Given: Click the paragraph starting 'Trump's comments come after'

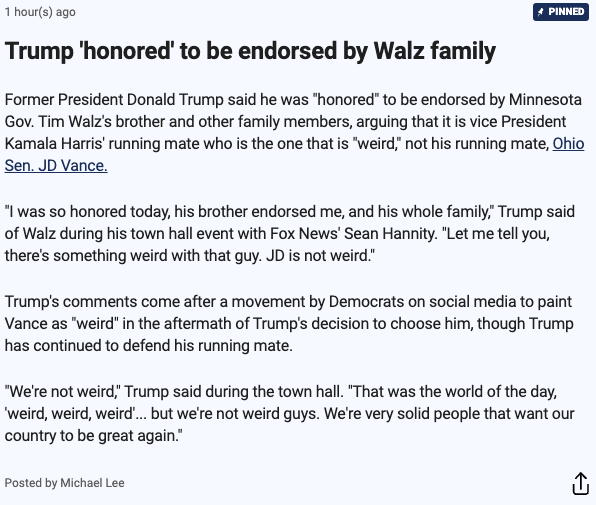Looking at the screenshot, I should (289, 323).
